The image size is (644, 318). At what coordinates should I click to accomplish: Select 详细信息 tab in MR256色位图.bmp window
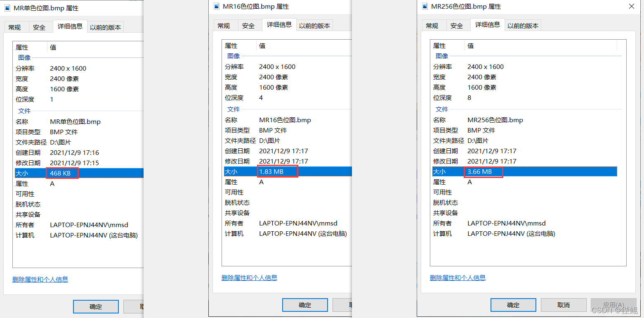[x=488, y=25]
